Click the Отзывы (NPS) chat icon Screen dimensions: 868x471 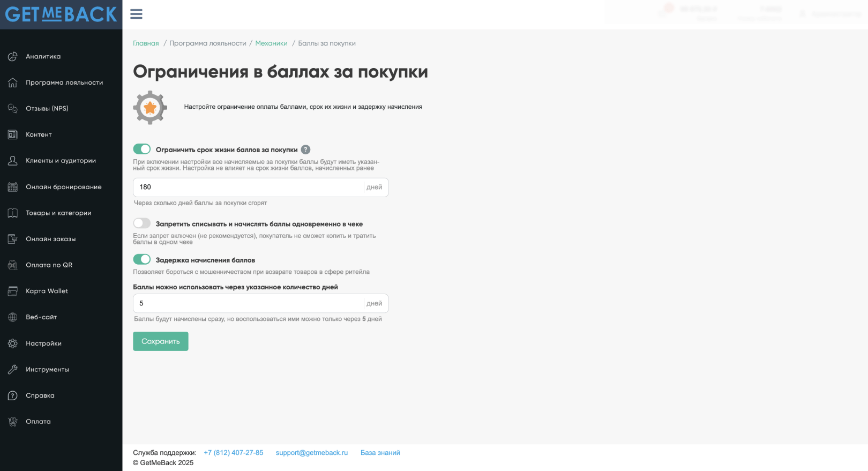coord(13,108)
